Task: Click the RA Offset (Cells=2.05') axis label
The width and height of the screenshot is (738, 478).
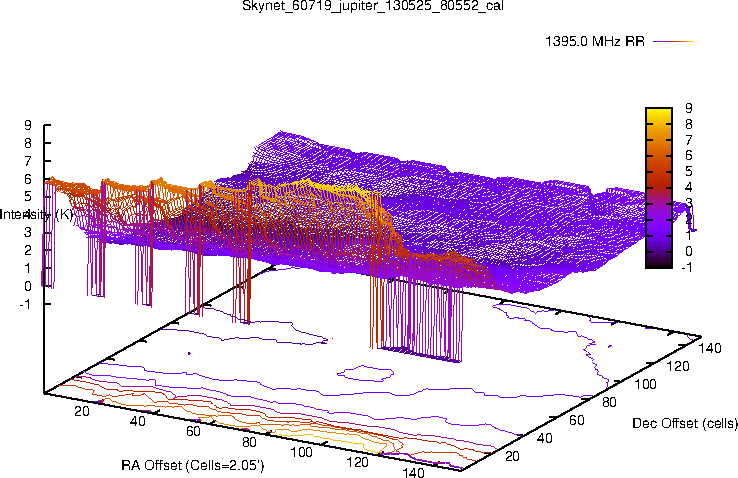Action: (x=193, y=465)
